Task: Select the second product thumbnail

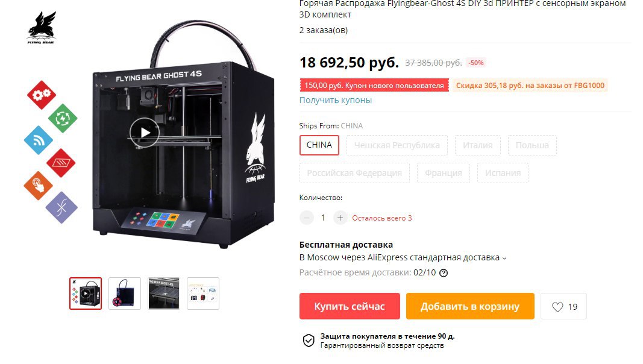Action: pyautogui.click(x=125, y=293)
